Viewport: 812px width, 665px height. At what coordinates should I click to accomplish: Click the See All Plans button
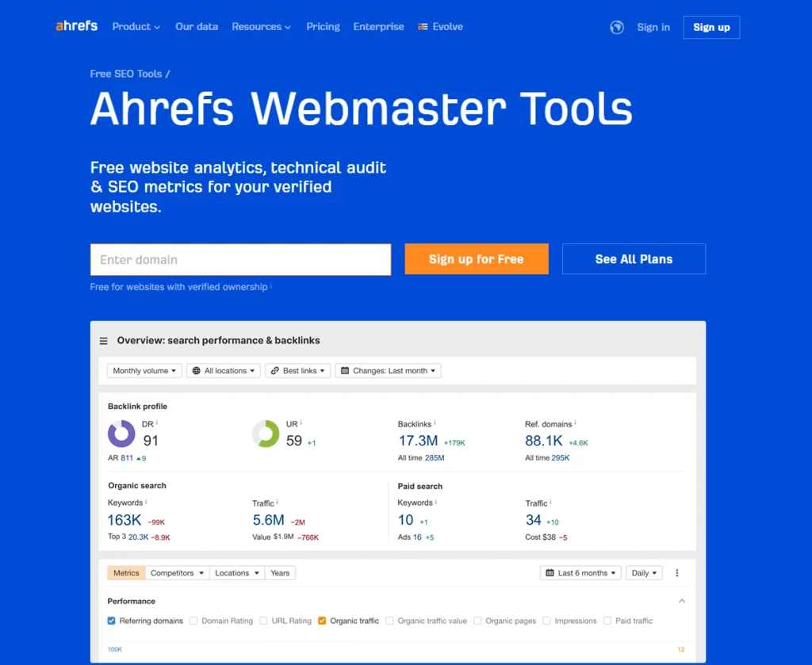point(634,258)
